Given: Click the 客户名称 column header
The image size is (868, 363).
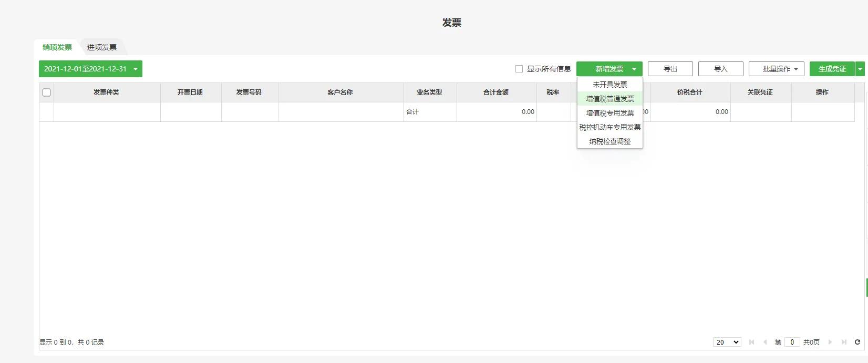Looking at the screenshot, I should (340, 92).
